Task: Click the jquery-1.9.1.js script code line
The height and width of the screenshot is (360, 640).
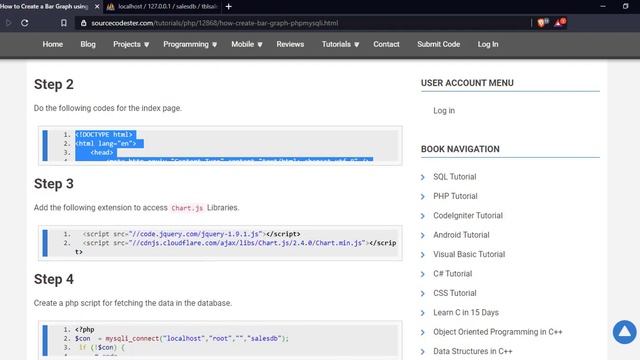Action: tap(191, 234)
